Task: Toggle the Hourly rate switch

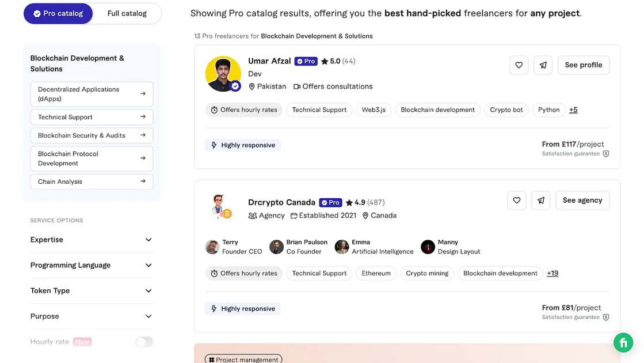Action: pyautogui.click(x=144, y=342)
